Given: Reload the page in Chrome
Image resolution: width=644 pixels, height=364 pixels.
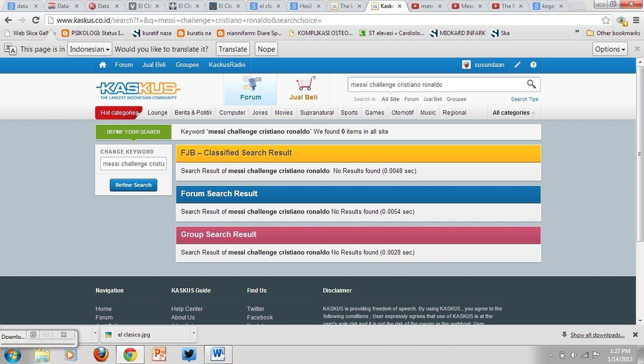Looking at the screenshot, I should point(36,21).
